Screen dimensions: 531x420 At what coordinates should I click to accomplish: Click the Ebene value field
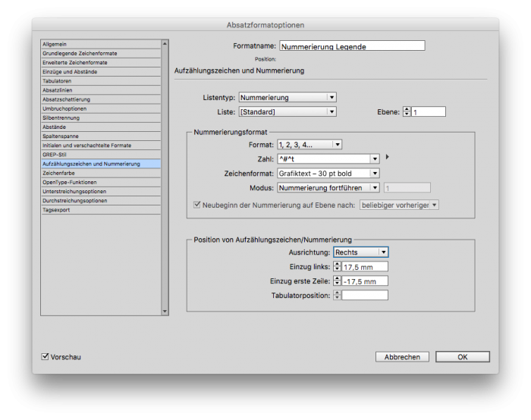pos(429,111)
